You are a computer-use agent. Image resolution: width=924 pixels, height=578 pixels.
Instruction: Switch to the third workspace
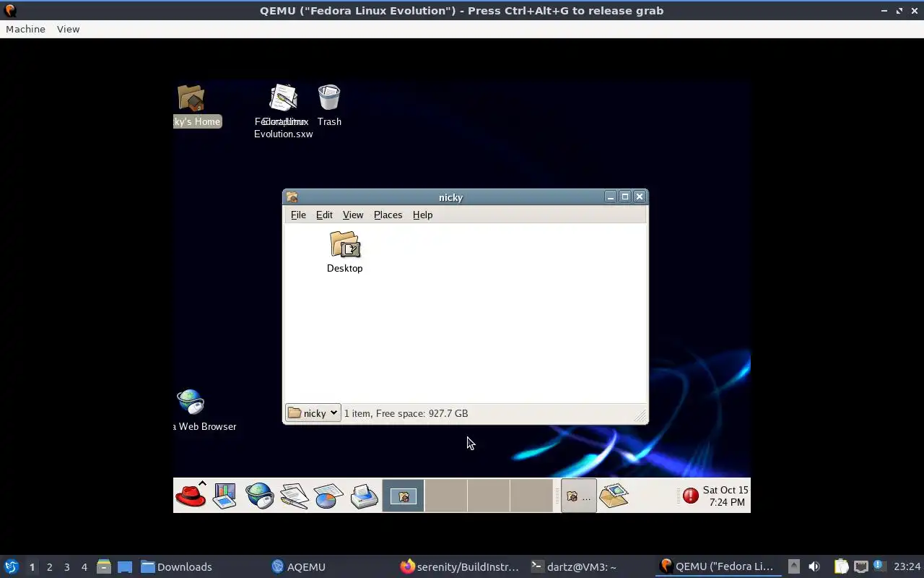(488, 496)
